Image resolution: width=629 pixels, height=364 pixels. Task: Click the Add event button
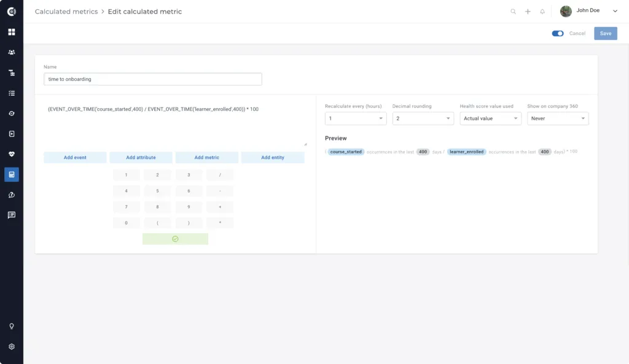[x=75, y=158]
